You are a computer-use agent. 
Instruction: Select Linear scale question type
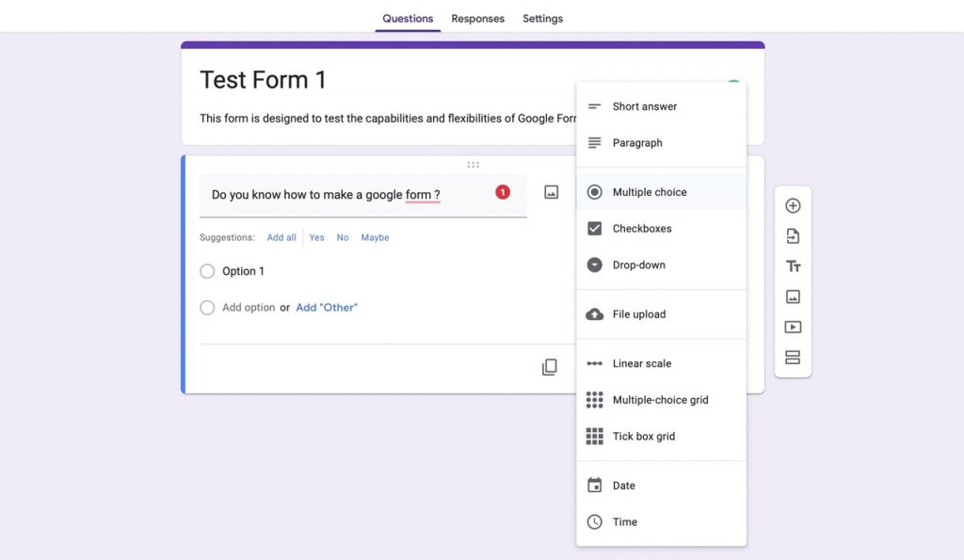point(641,363)
